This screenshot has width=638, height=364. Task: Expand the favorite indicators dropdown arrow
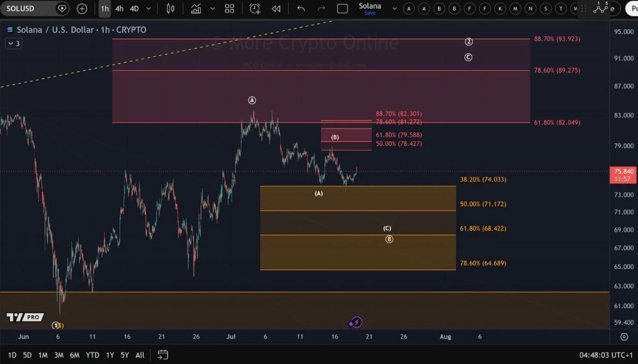pyautogui.click(x=213, y=9)
